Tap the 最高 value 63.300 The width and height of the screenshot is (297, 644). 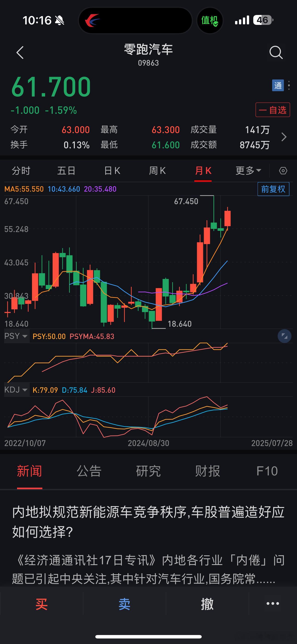[x=166, y=130]
